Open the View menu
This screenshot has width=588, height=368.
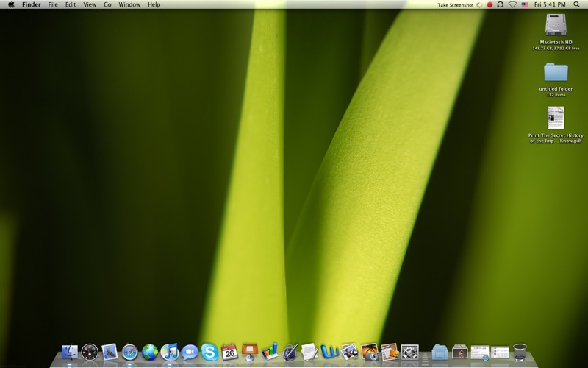pos(90,4)
